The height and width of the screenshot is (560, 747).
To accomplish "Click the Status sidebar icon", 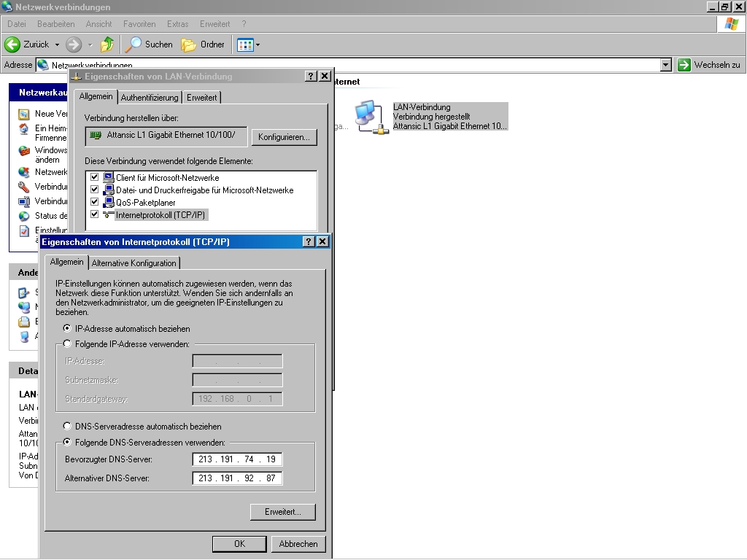I will 24,216.
